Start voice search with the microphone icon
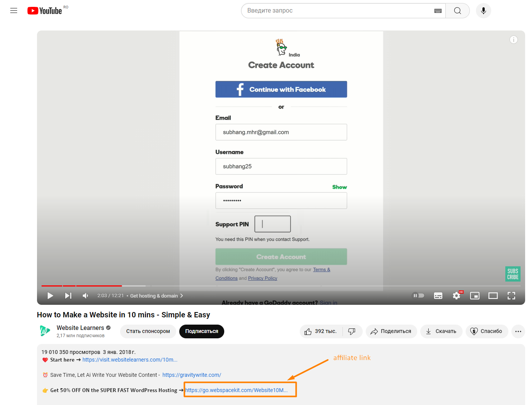The image size is (532, 405). (x=483, y=10)
